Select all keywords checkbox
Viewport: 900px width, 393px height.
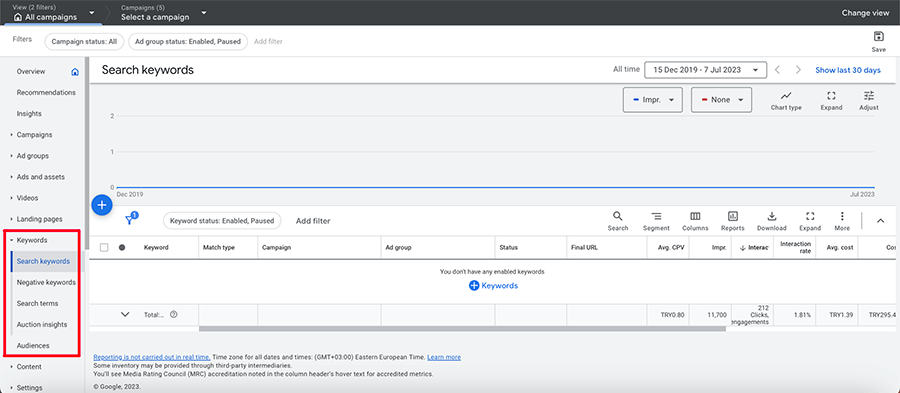(104, 248)
